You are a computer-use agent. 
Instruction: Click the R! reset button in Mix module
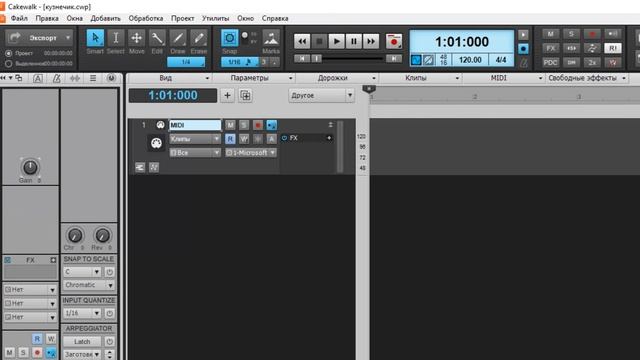pos(613,48)
